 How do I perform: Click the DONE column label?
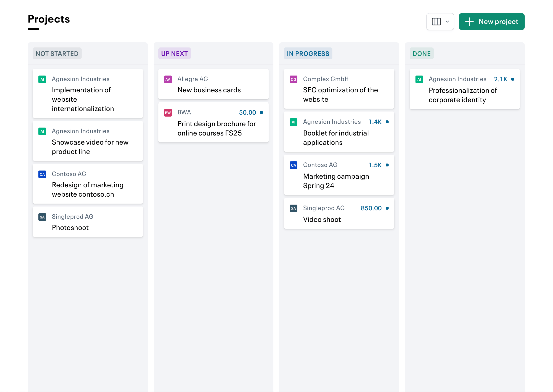[x=421, y=54]
